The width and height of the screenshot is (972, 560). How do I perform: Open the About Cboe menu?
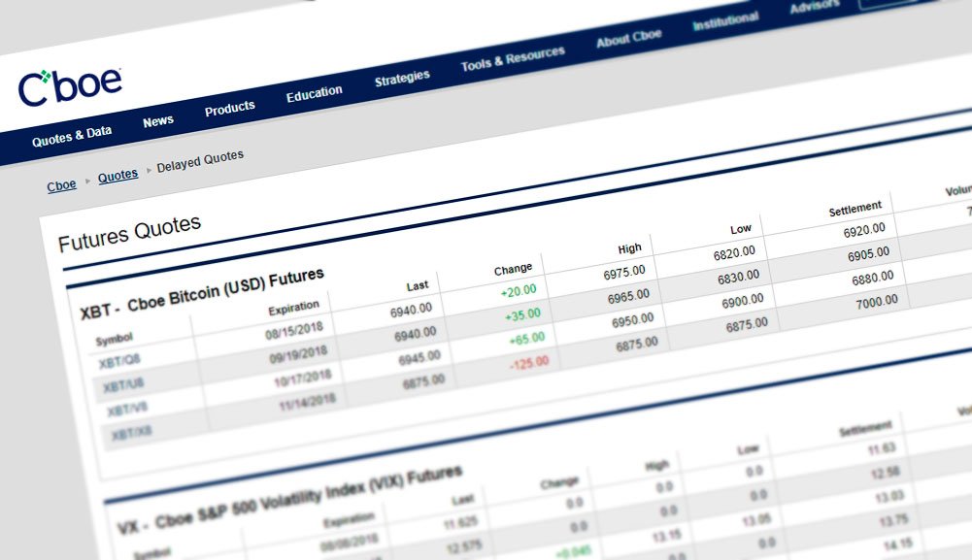[x=629, y=38]
